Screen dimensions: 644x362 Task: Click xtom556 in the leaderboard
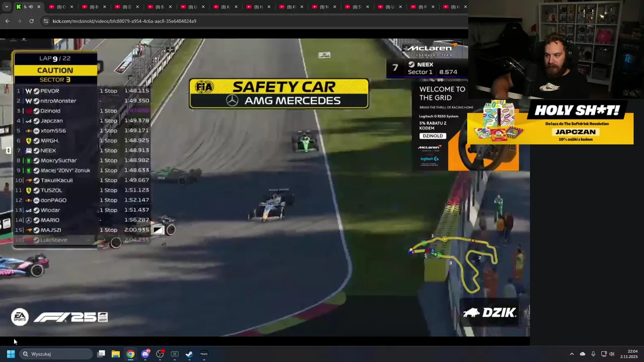pos(53,131)
